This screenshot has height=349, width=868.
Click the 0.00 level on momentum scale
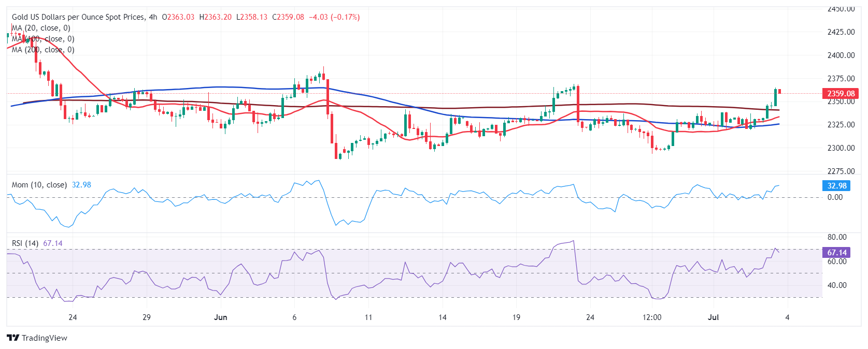pyautogui.click(x=835, y=197)
